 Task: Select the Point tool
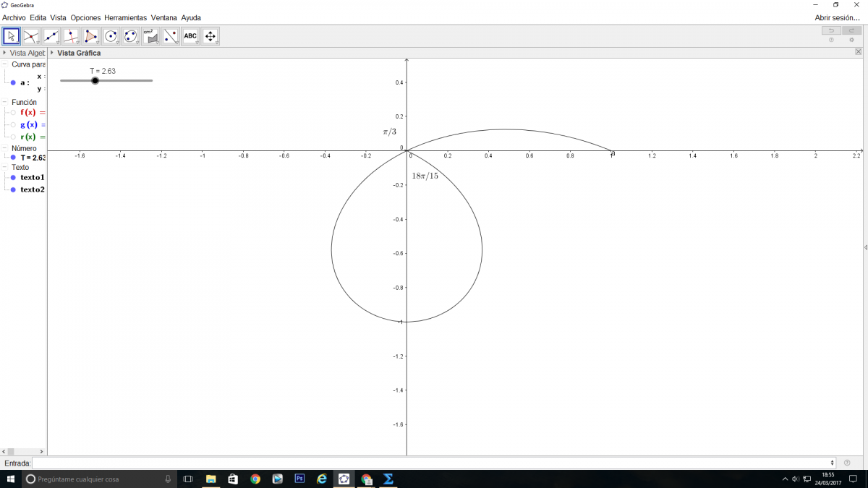point(31,36)
